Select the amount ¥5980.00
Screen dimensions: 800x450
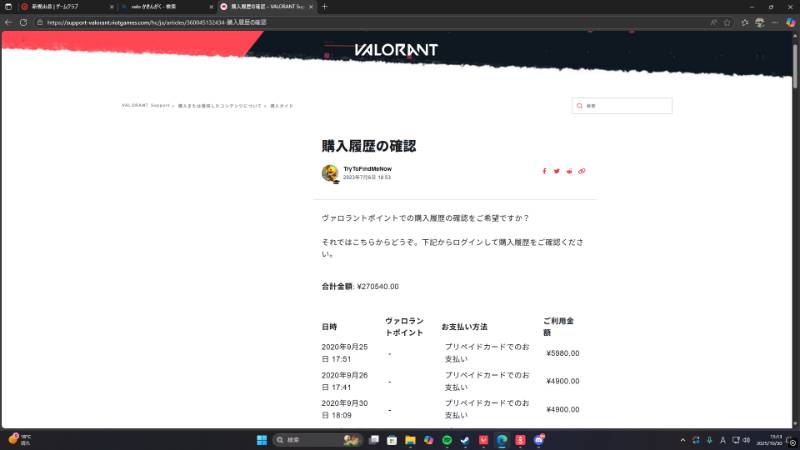tap(563, 353)
